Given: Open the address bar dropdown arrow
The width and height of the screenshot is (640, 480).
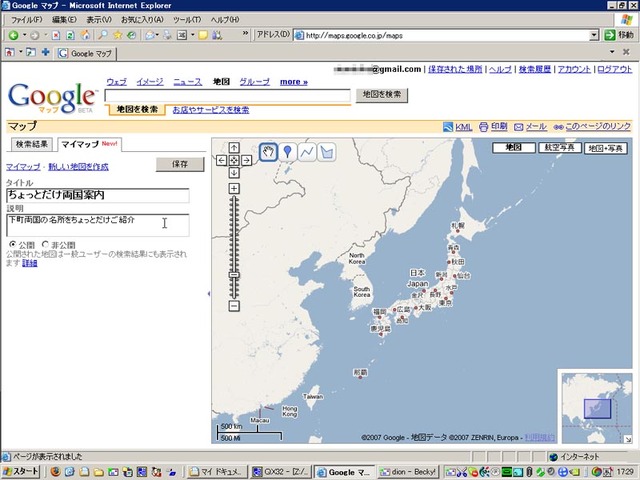Looking at the screenshot, I should point(594,36).
